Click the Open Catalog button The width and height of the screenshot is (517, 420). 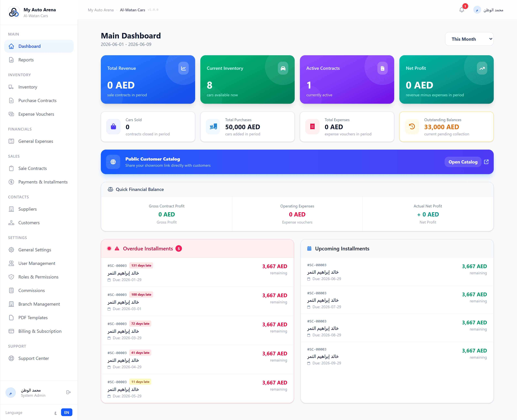pos(463,162)
